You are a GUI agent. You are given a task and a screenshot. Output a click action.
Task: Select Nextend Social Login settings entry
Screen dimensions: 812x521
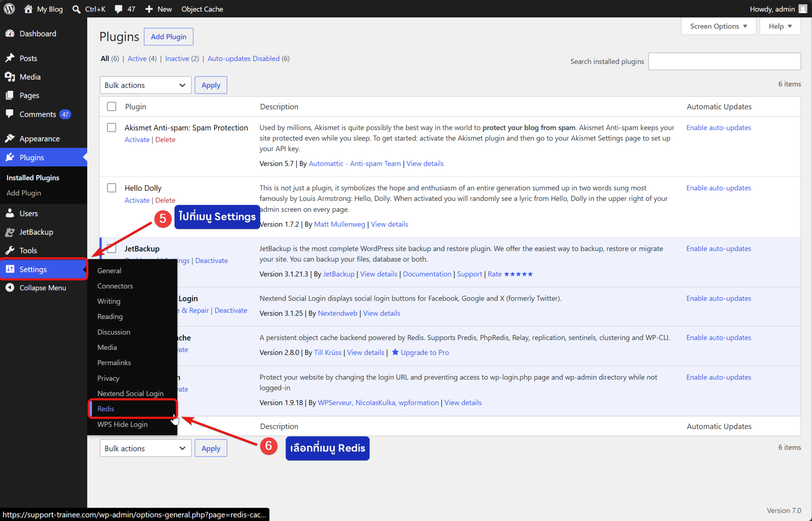(x=130, y=393)
